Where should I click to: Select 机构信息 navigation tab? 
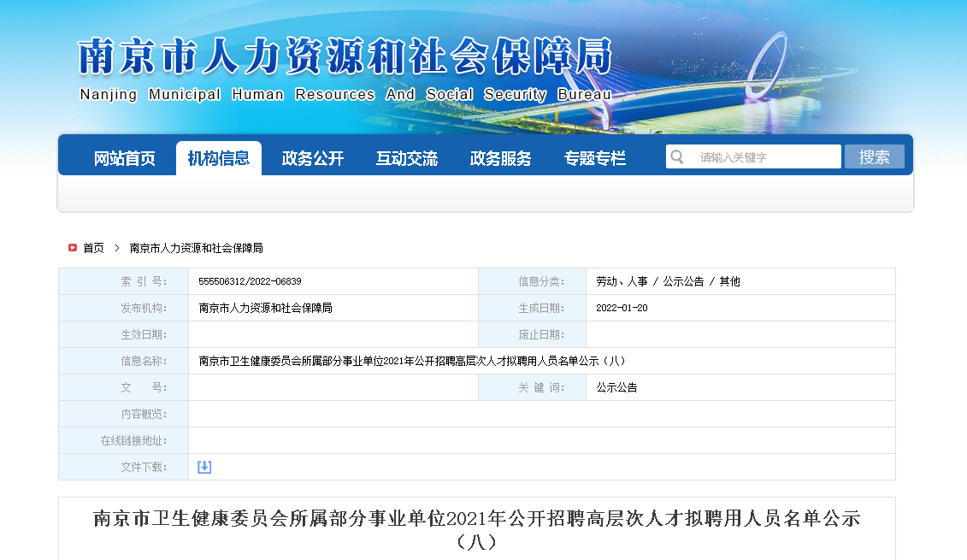pyautogui.click(x=219, y=158)
